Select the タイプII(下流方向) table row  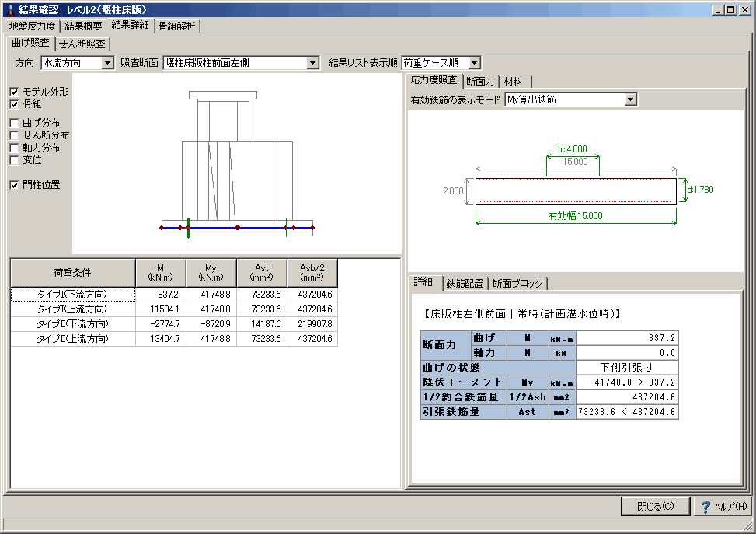click(73, 323)
